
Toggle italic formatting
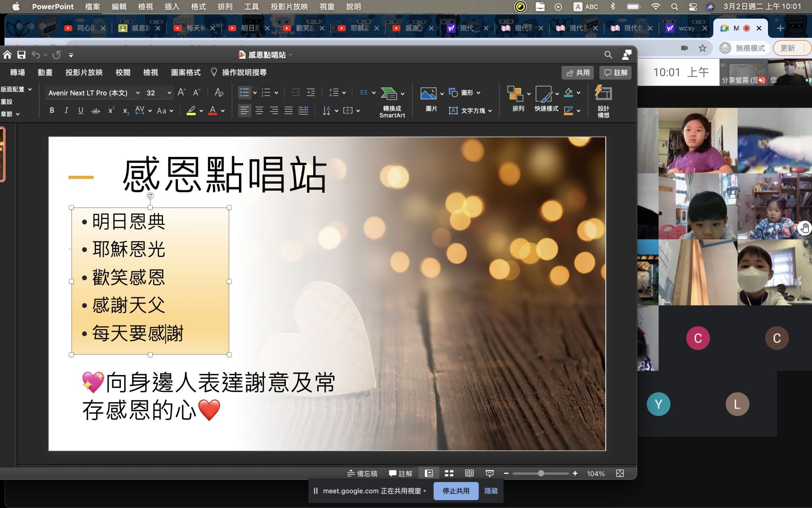tap(66, 110)
